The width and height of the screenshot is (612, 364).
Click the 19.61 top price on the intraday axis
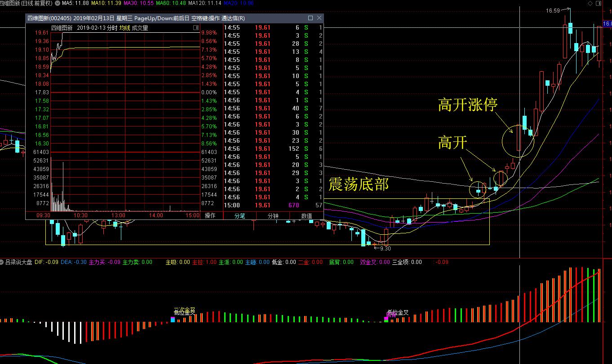click(x=42, y=33)
